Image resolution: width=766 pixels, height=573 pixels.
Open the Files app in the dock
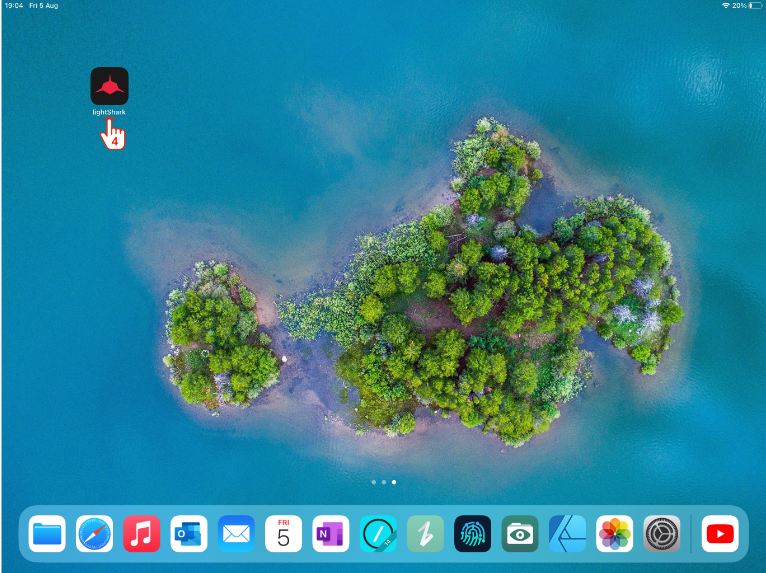(x=47, y=533)
